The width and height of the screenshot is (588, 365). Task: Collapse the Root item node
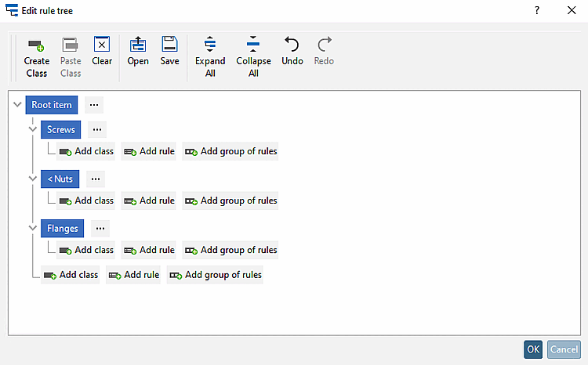pyautogui.click(x=17, y=104)
